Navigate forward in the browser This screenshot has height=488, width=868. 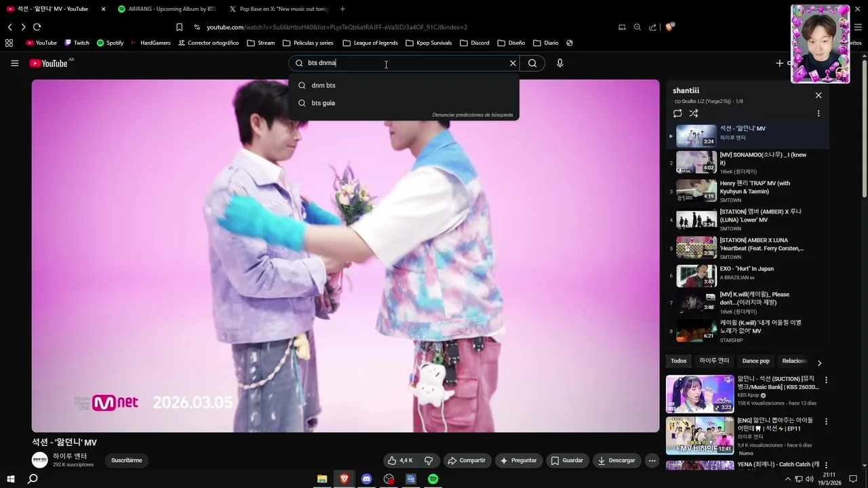click(23, 27)
